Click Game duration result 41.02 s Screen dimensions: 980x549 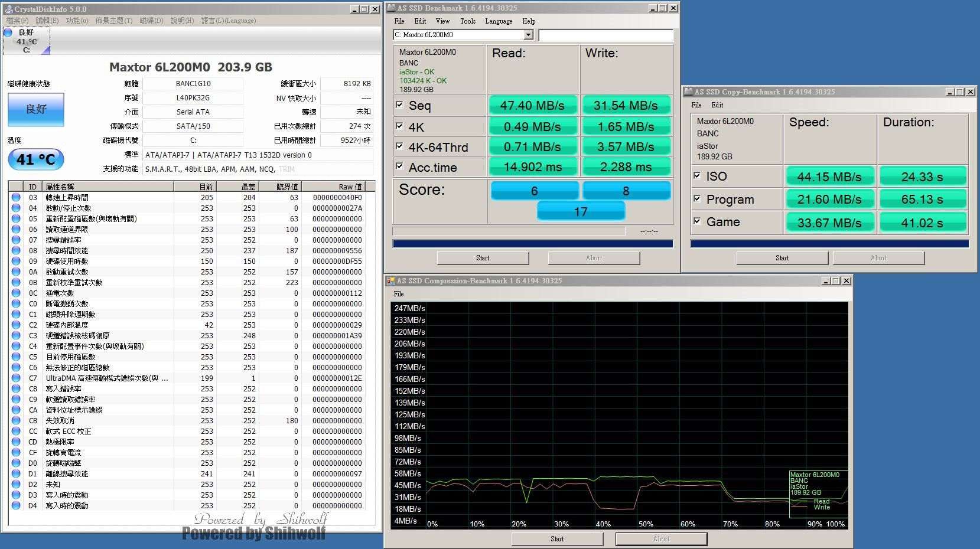coord(922,223)
